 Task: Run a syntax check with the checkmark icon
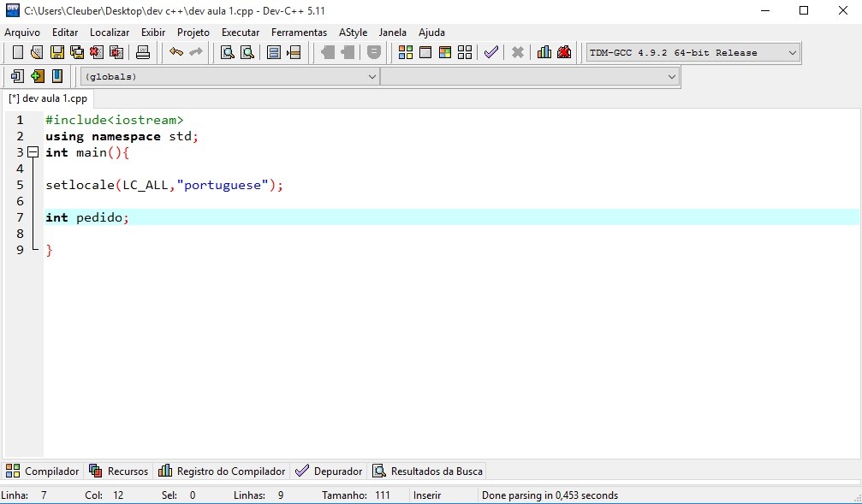tap(490, 51)
